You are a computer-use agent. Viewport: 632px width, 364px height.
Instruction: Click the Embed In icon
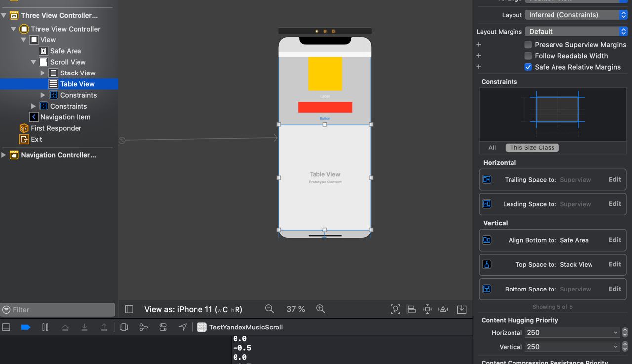coord(462,309)
